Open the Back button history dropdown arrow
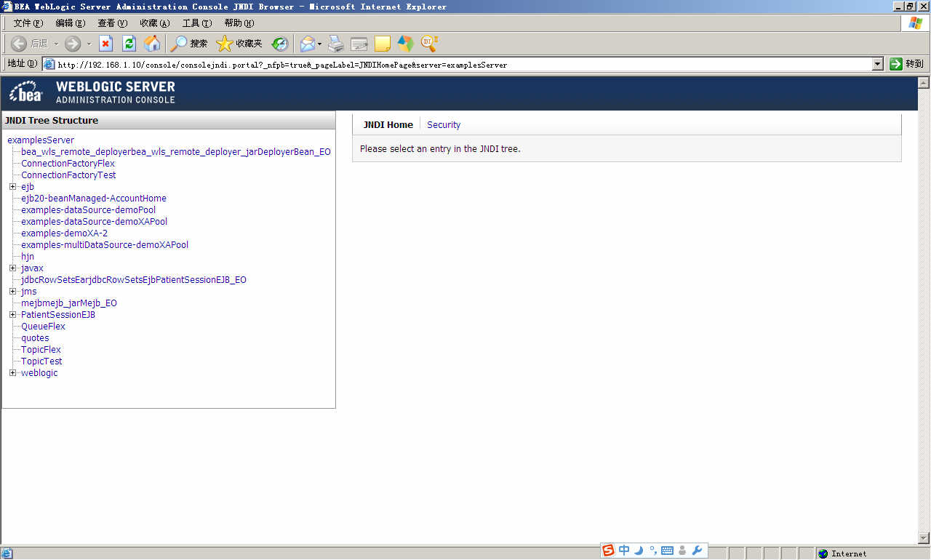The image size is (931, 560). (56, 44)
